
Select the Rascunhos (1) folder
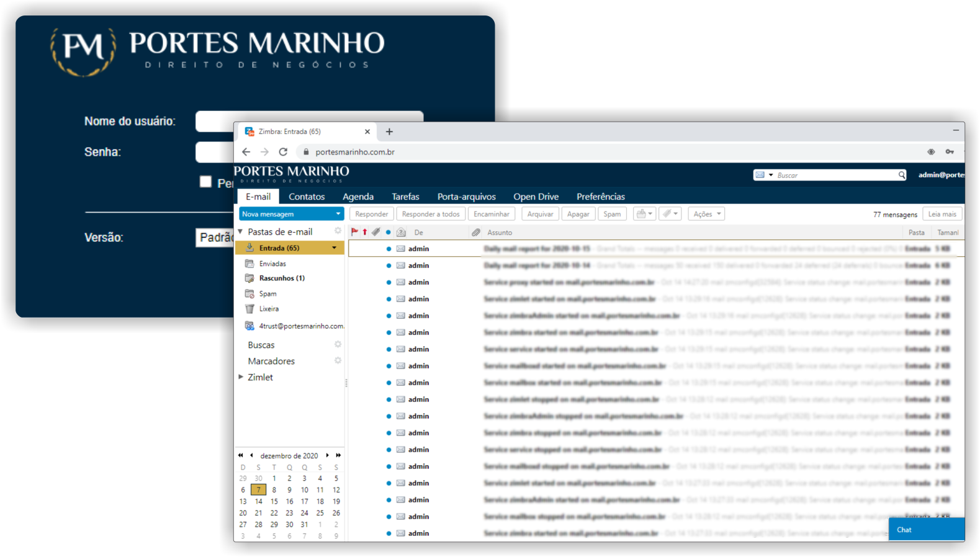point(290,278)
